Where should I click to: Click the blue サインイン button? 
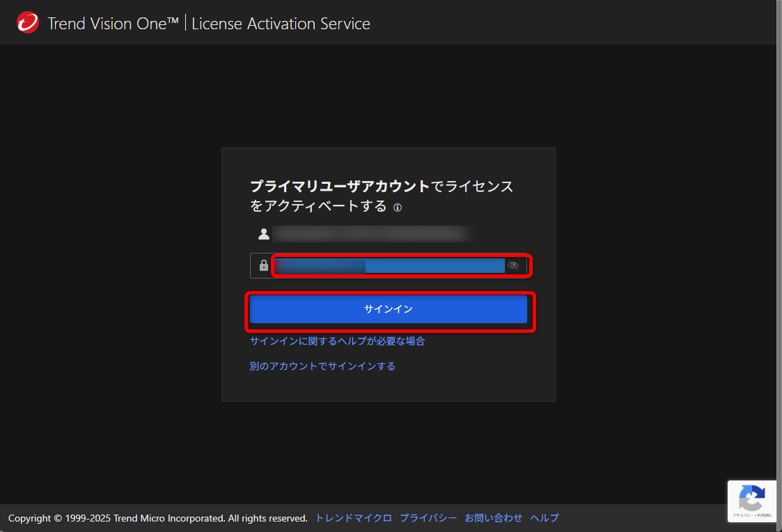(x=388, y=309)
